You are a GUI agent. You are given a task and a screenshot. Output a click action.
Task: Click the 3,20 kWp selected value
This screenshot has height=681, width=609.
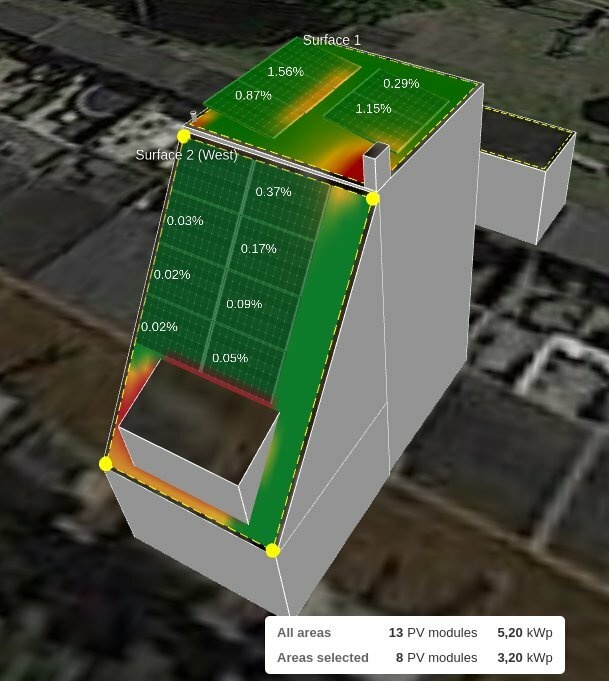tap(525, 658)
